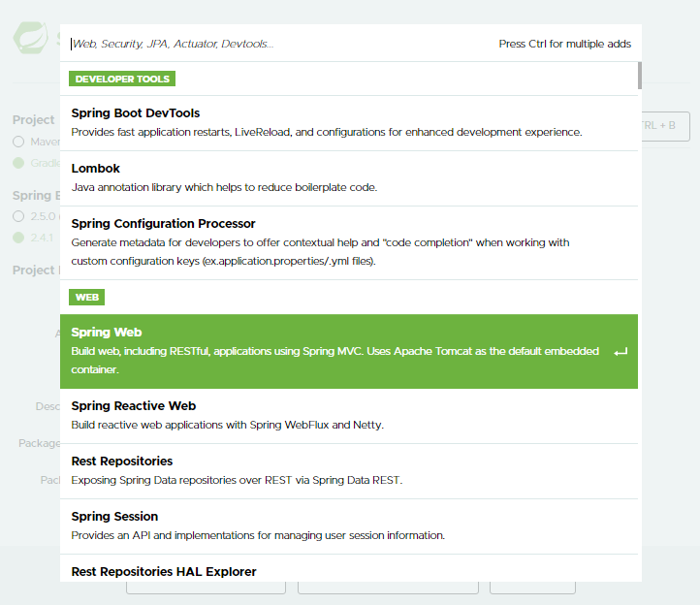Click 'Generate metadata for developers' description
The height and width of the screenshot is (605, 700).
320,252
